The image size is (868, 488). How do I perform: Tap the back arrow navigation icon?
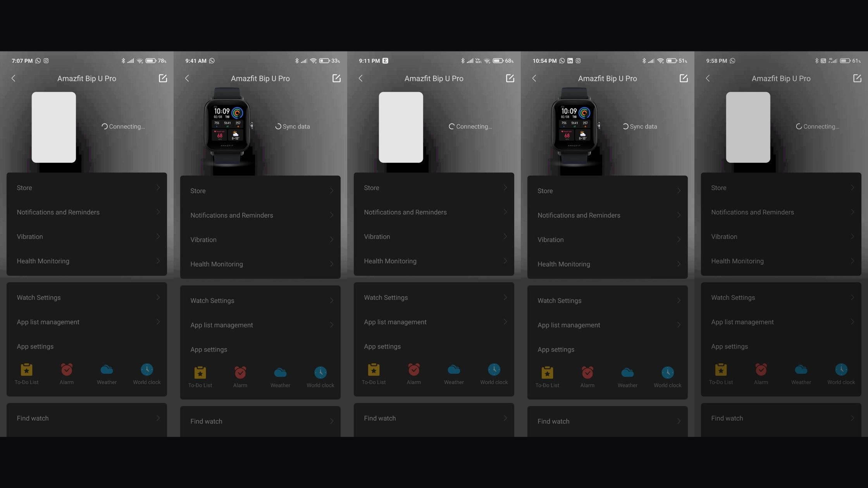[x=13, y=78]
